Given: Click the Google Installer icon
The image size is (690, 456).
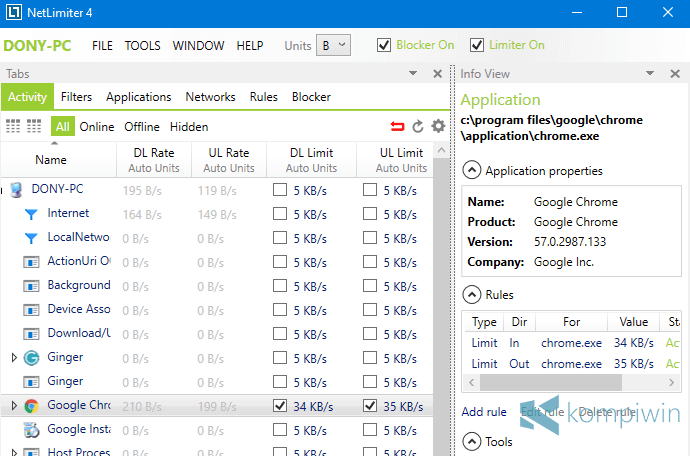Looking at the screenshot, I should tap(31, 430).
